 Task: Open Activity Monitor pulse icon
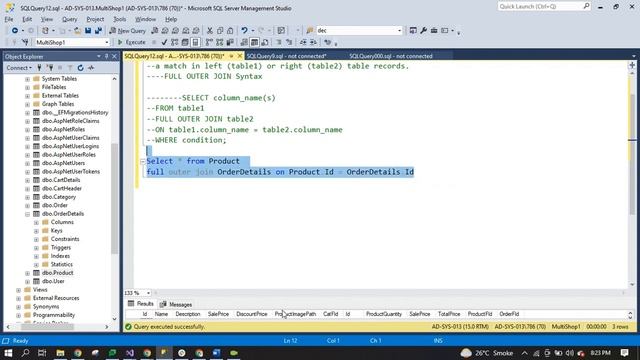pos(91,68)
